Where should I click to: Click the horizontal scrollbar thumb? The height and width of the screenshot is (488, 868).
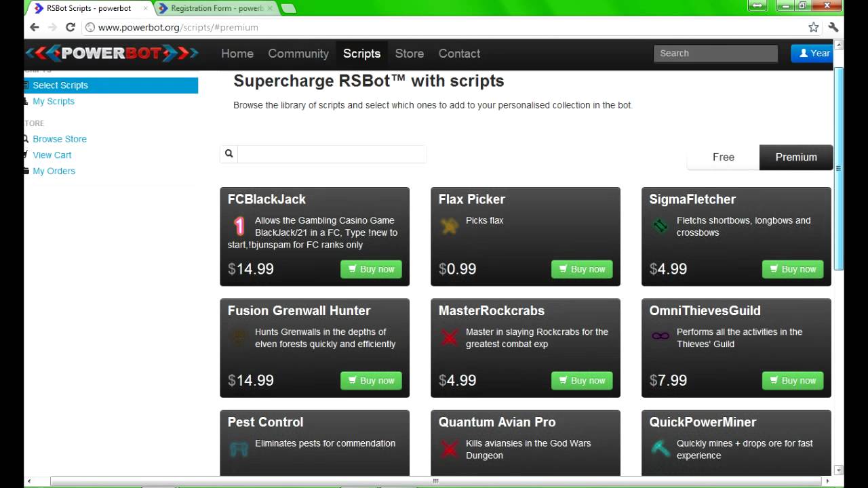pos(435,481)
